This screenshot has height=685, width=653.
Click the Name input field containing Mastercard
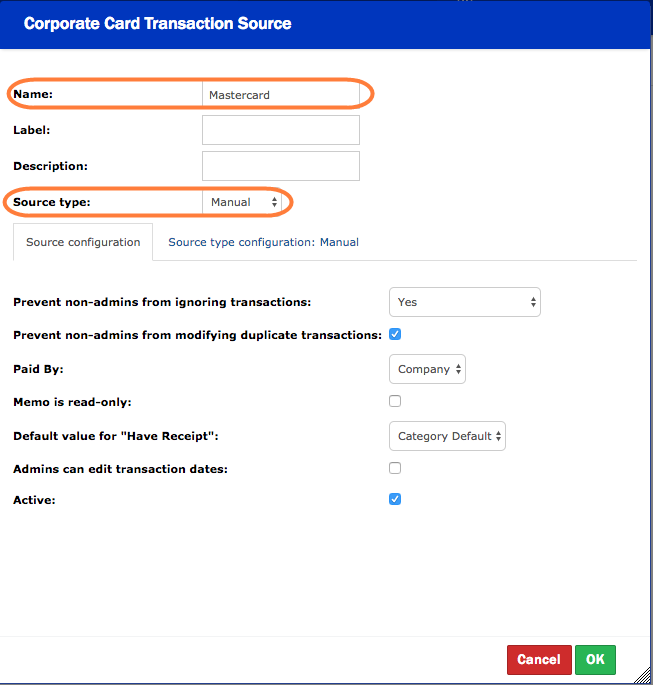pyautogui.click(x=280, y=95)
